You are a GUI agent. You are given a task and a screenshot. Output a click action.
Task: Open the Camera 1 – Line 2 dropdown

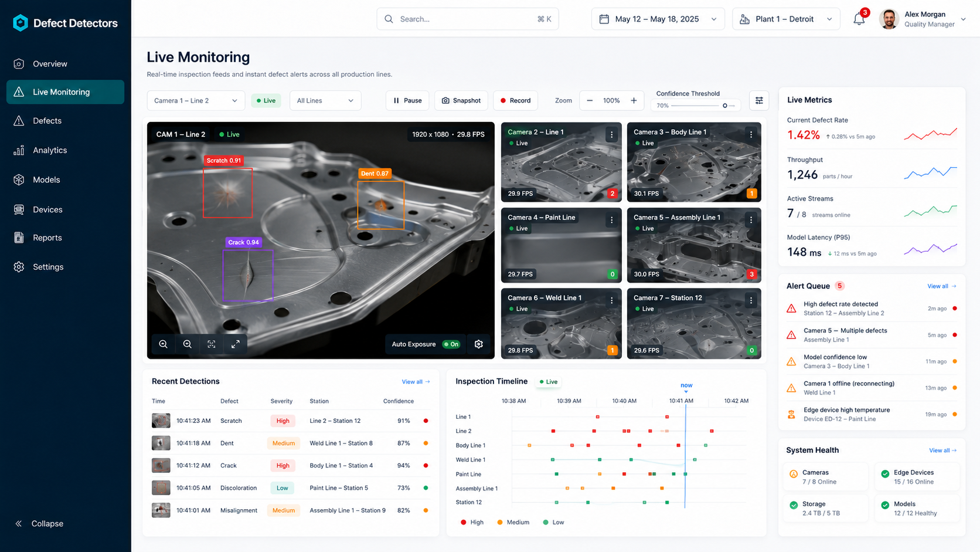point(196,100)
